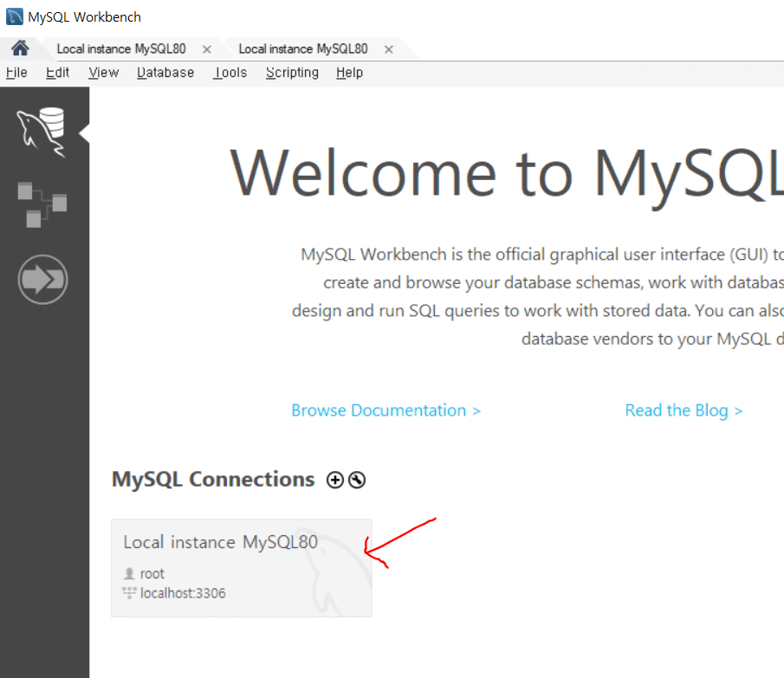The image size is (784, 678).
Task: Open the Help menu
Action: 349,73
